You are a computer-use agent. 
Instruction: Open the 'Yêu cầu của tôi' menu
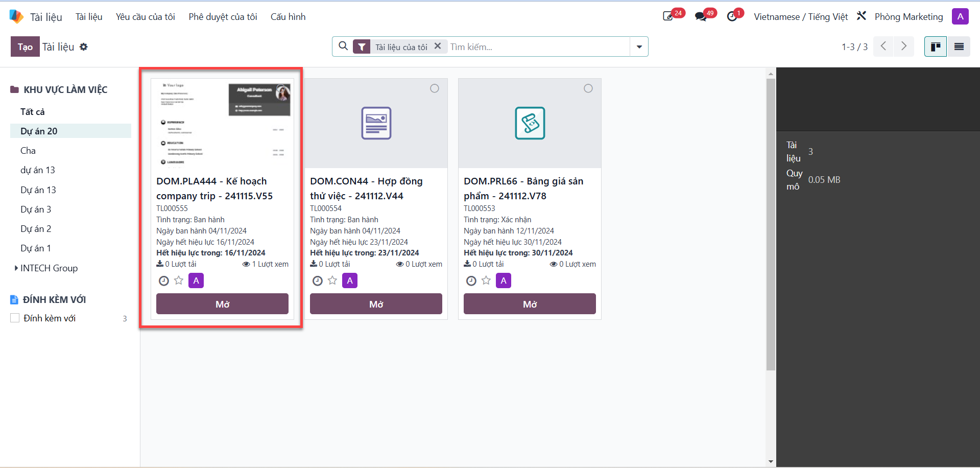(145, 16)
